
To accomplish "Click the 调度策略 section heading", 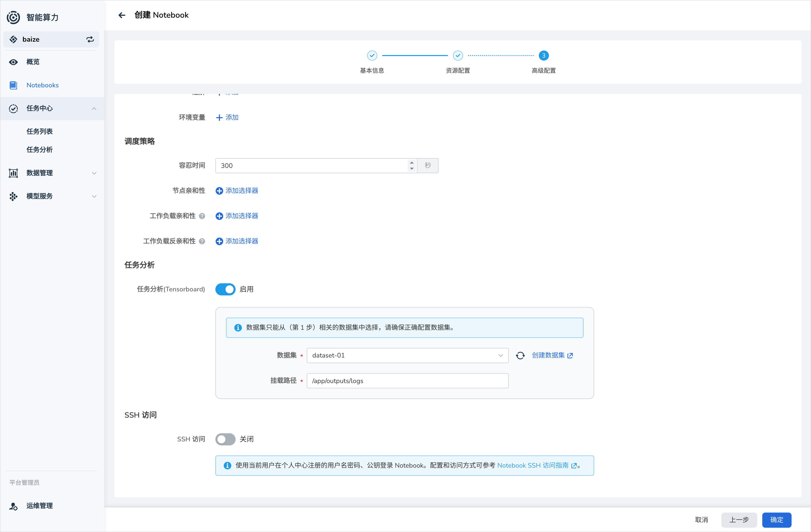I will [x=140, y=141].
